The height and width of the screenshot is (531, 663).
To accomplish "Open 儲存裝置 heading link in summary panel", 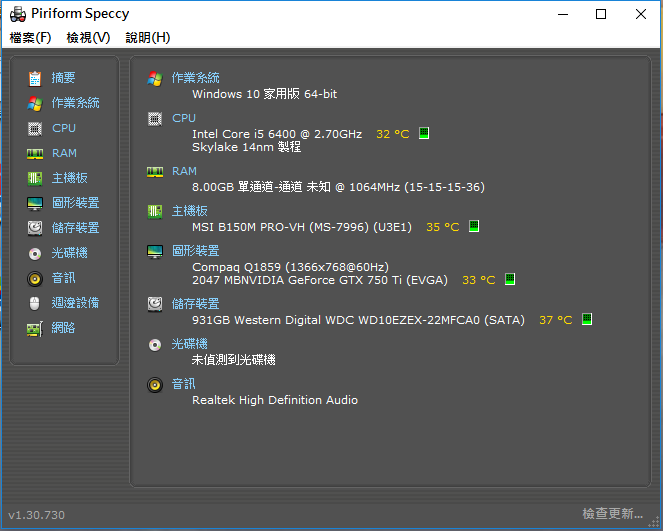I will [195, 304].
